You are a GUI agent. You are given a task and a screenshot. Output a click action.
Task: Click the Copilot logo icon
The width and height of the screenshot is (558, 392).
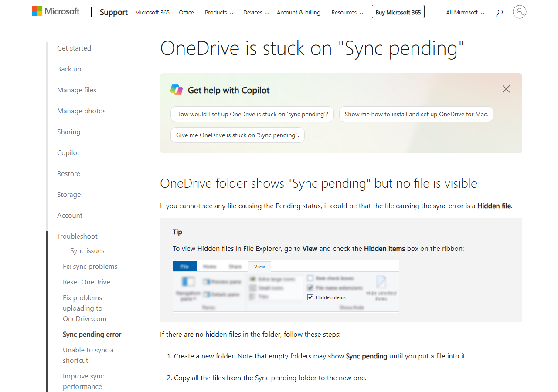pos(177,90)
